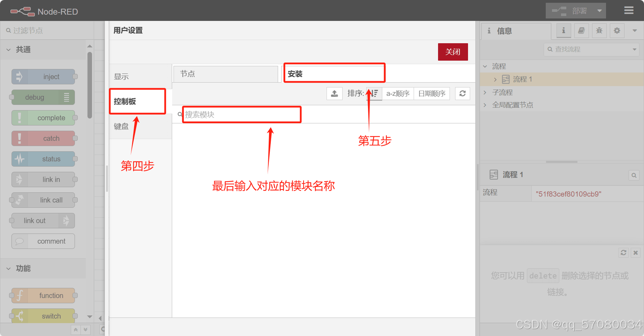Open the hamburger main menu
644x336 pixels.
pyautogui.click(x=629, y=10)
